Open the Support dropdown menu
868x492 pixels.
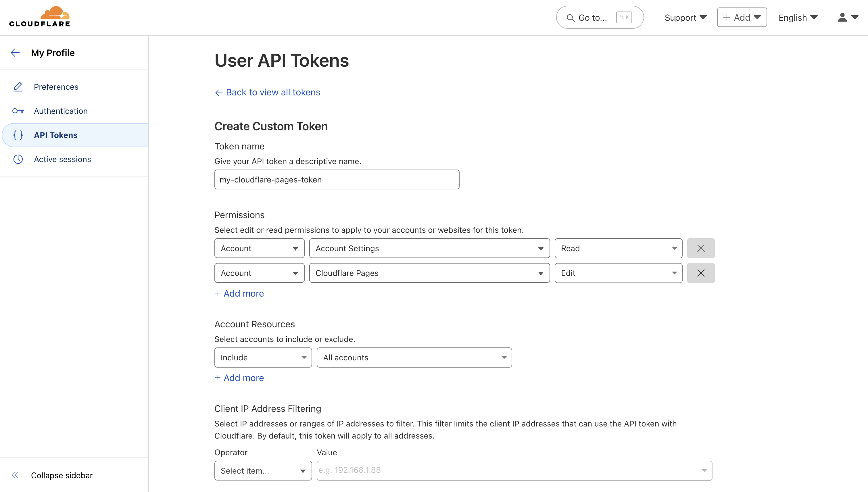click(685, 18)
